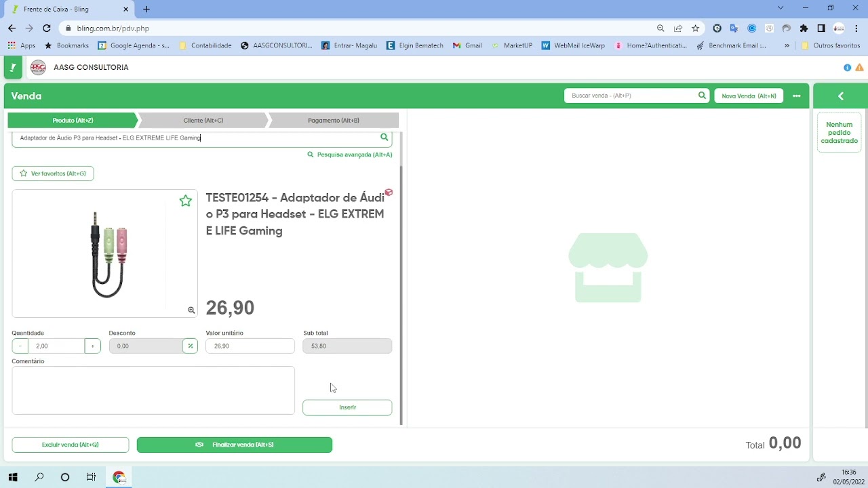This screenshot has height=488, width=868.
Task: Click Nova Venda (Alt+N) button
Action: click(749, 96)
